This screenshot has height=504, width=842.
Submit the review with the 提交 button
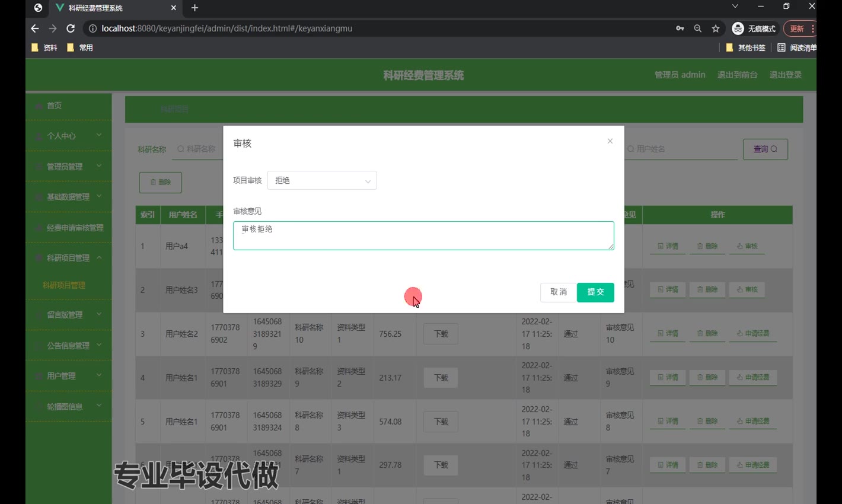click(x=595, y=292)
